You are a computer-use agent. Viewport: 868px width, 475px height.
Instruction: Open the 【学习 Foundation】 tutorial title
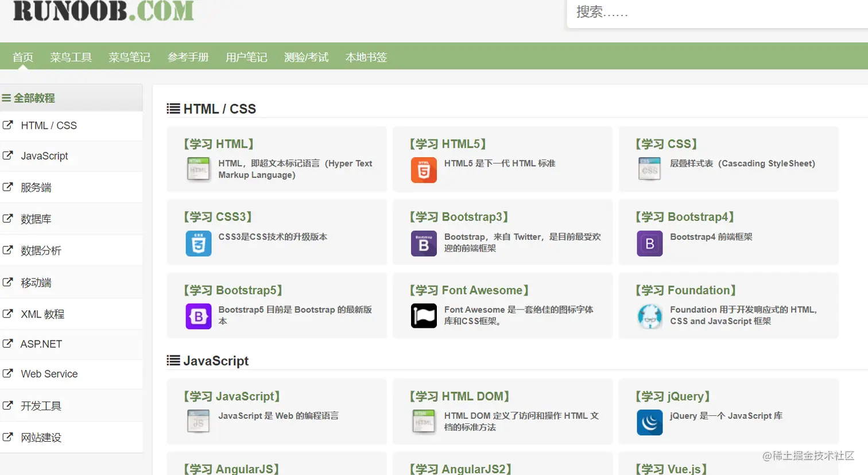[685, 291]
